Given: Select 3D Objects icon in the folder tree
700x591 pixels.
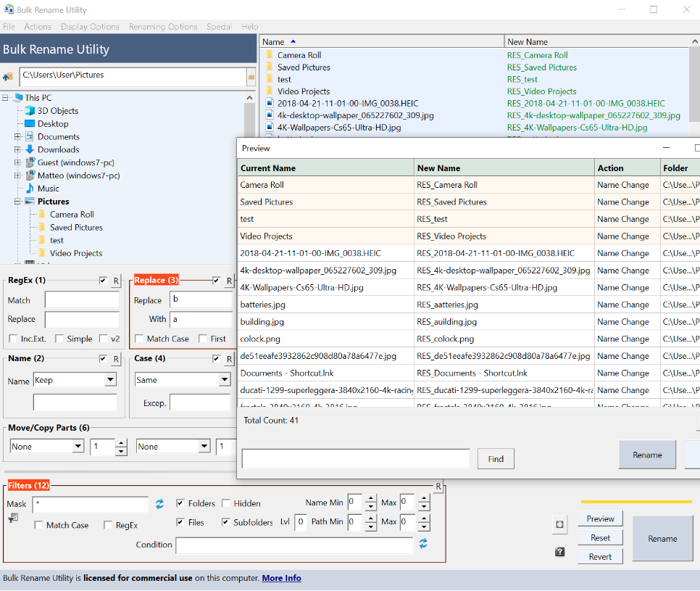Looking at the screenshot, I should (x=30, y=111).
